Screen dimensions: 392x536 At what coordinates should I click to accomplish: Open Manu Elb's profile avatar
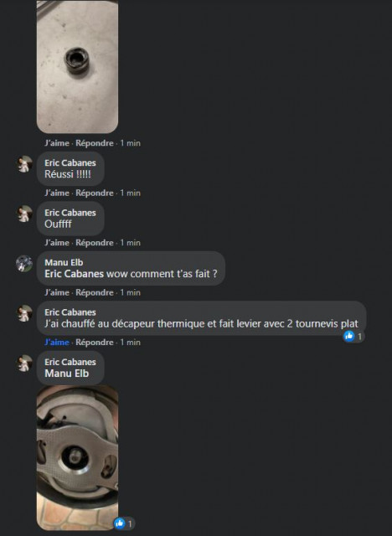point(24,264)
